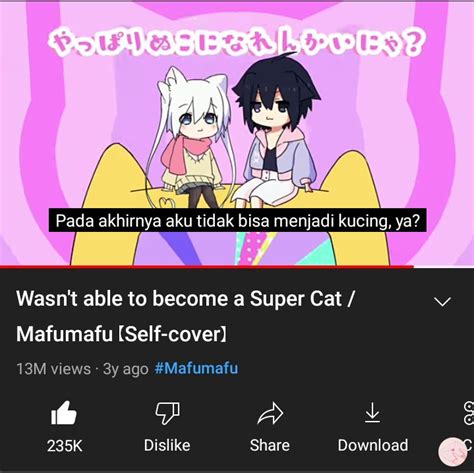Click the download arrow icon

click(x=372, y=413)
